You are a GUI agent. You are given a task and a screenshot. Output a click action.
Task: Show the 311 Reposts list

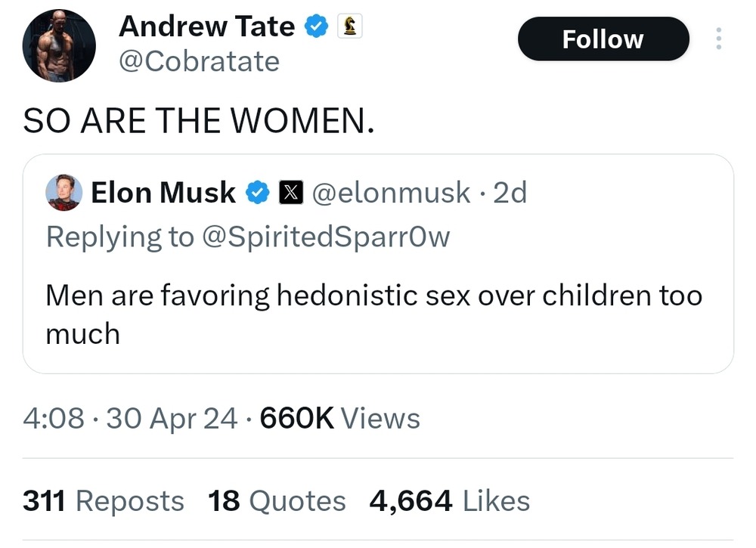coord(104,500)
